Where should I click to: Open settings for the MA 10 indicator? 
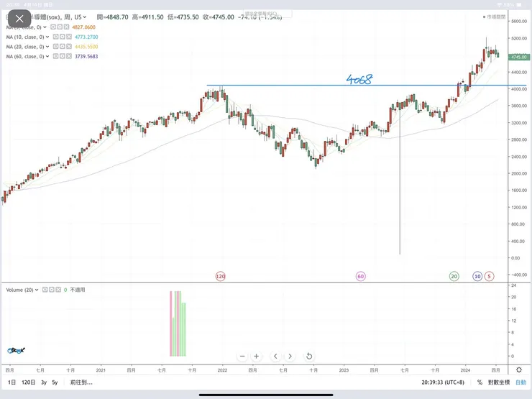coord(63,37)
